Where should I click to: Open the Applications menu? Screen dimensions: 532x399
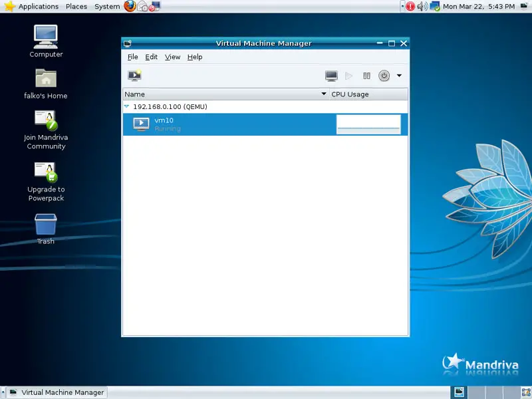tap(39, 7)
